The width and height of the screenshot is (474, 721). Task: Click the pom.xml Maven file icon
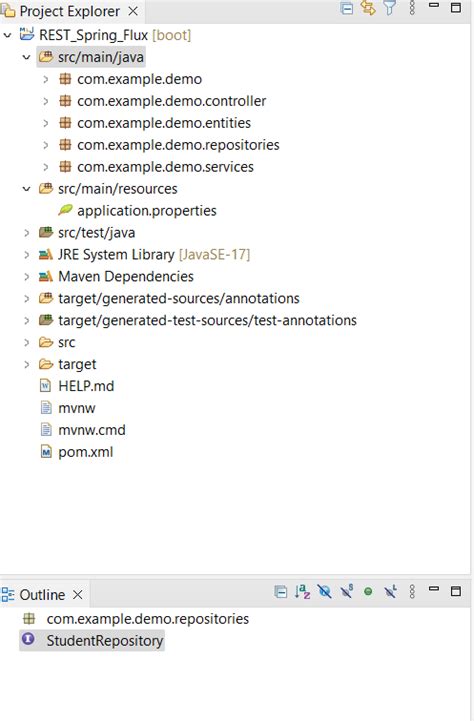(46, 452)
